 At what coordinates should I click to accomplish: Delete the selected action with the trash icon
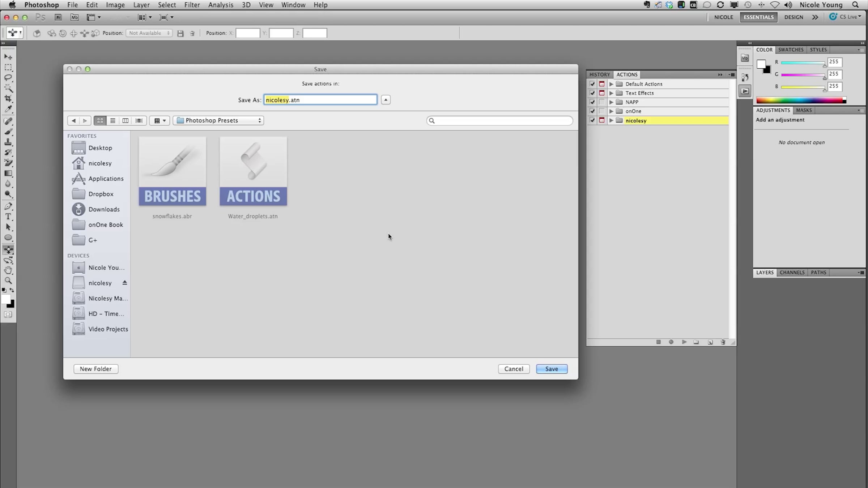[x=723, y=342]
